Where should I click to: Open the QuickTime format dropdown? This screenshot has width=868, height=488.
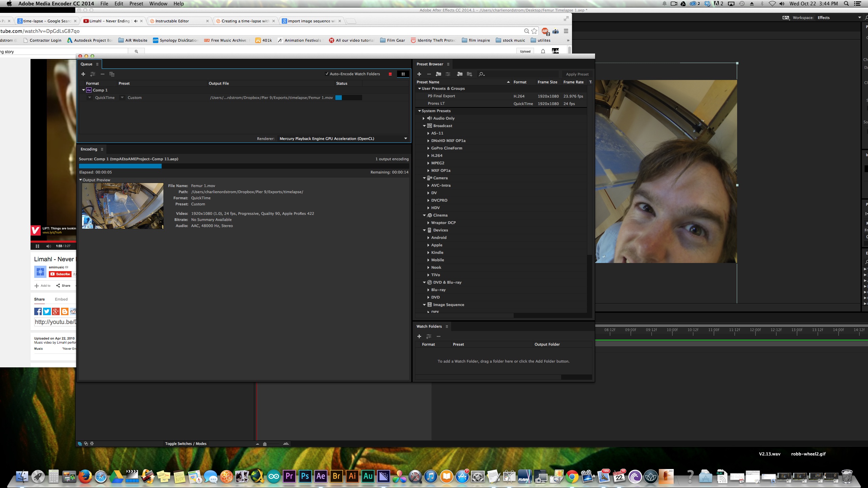tap(90, 98)
